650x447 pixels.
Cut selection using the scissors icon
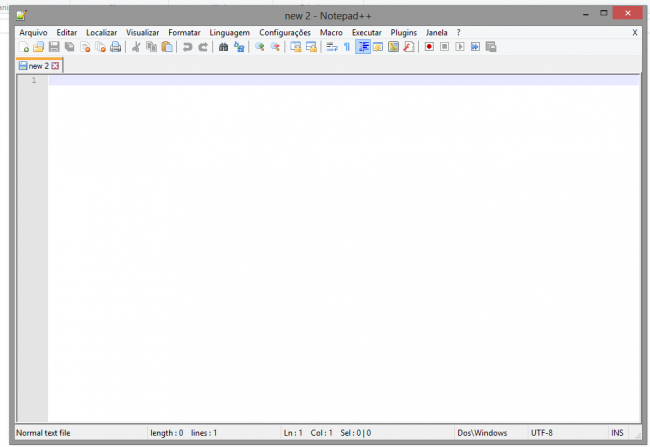pos(136,47)
